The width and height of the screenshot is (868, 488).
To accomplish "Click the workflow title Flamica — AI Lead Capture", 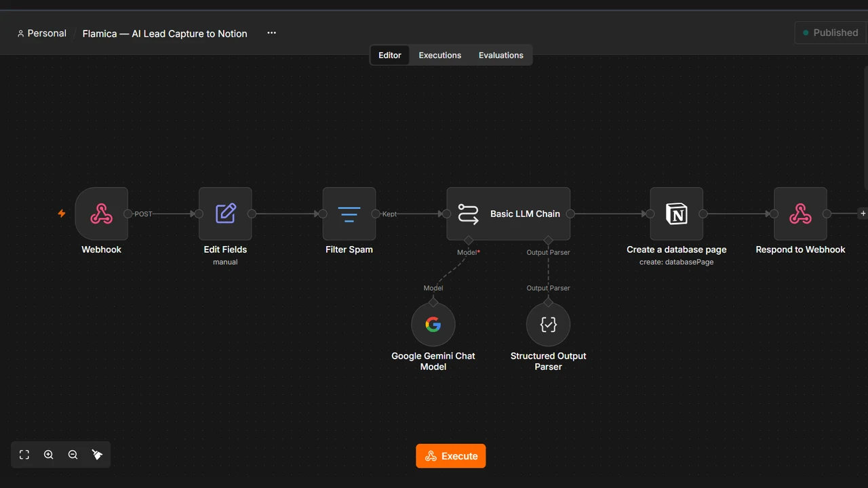I will point(165,33).
